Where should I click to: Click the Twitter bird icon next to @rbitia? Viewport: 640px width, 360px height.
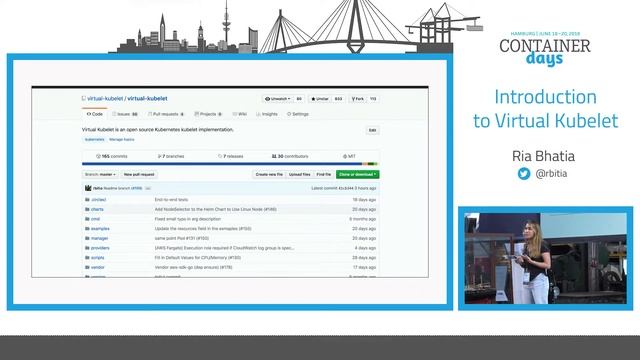[524, 173]
